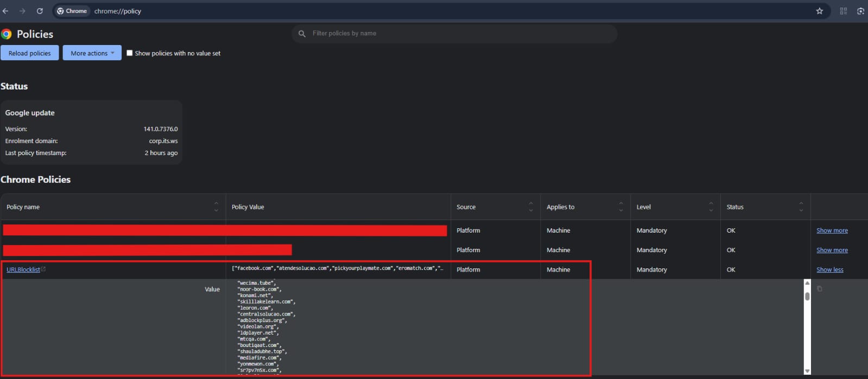
Task: Click the Mandatory cell in URLBlocklist row
Action: coord(651,269)
